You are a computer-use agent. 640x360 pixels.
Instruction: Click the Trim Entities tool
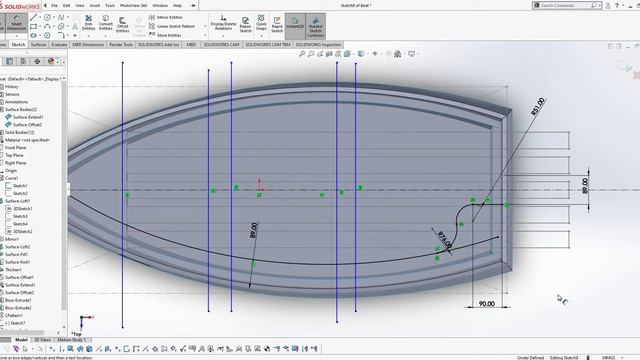[x=88, y=22]
